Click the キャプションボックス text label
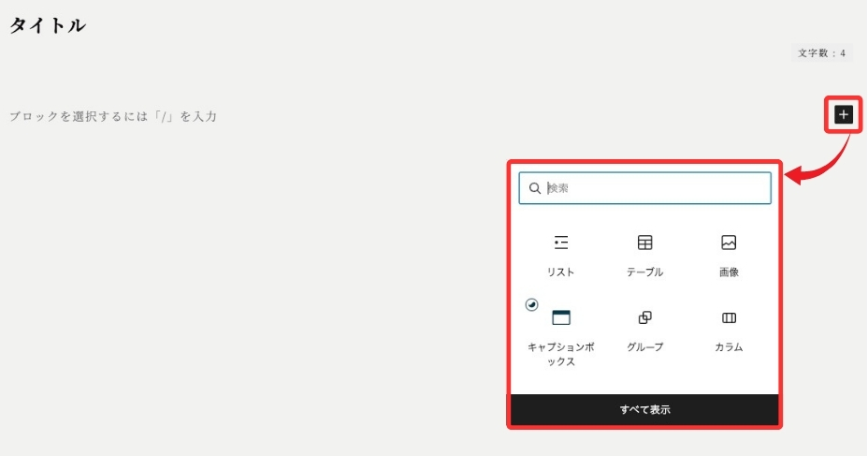Image resolution: width=868 pixels, height=456 pixels. point(561,354)
